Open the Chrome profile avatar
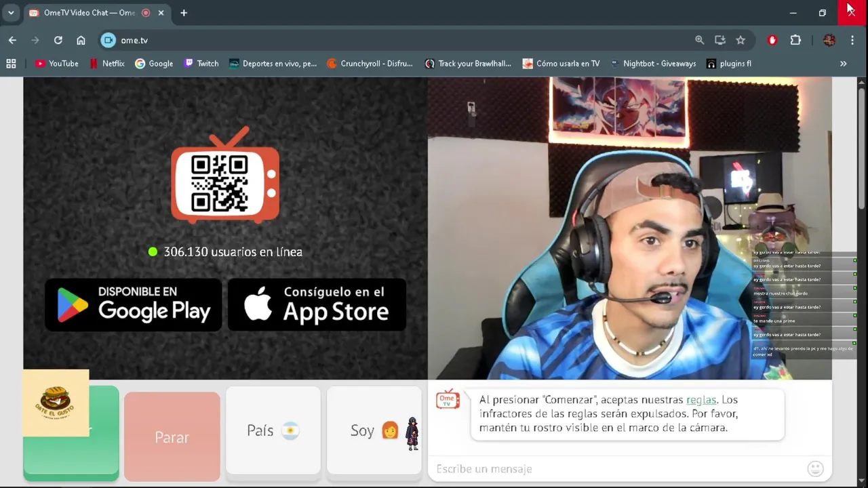The height and width of the screenshot is (488, 868). pos(829,40)
